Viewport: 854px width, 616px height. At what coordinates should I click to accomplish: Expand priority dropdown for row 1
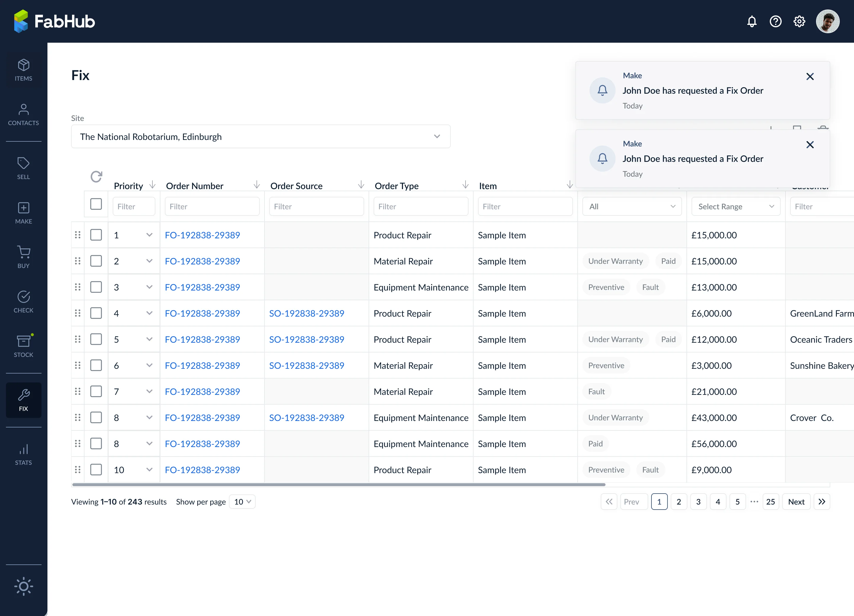pos(149,235)
